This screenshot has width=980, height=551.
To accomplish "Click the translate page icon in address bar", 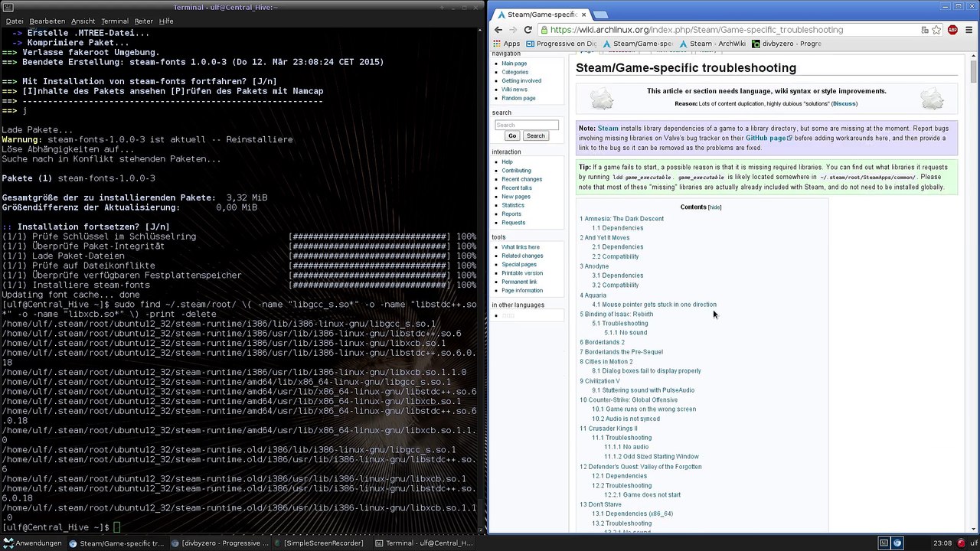I will pyautogui.click(x=925, y=30).
